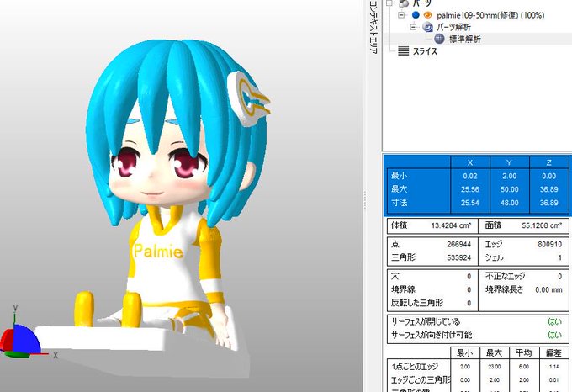The width and height of the screenshot is (572, 392).
Task: Click the area value 55.1208 cm²
Action: point(542,225)
